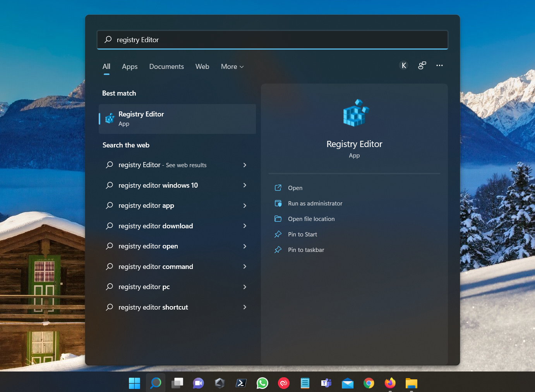Click the 'Registry Editor' title in preview pane

(354, 144)
